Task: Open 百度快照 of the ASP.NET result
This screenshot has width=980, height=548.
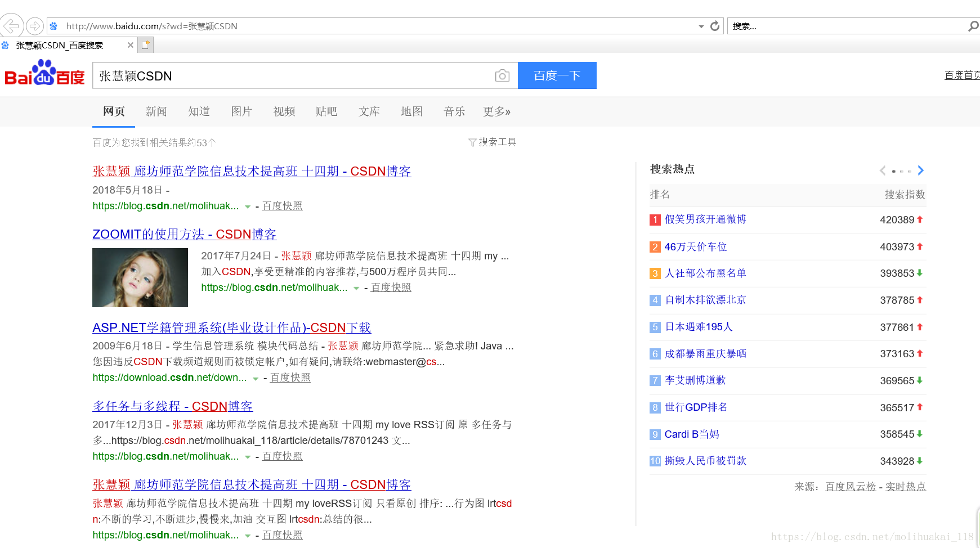Action: [290, 378]
